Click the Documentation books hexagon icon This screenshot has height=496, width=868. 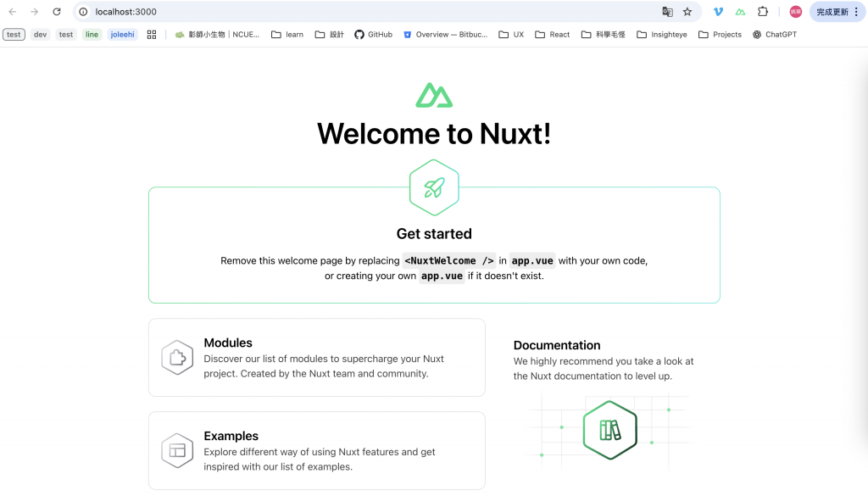coord(610,430)
